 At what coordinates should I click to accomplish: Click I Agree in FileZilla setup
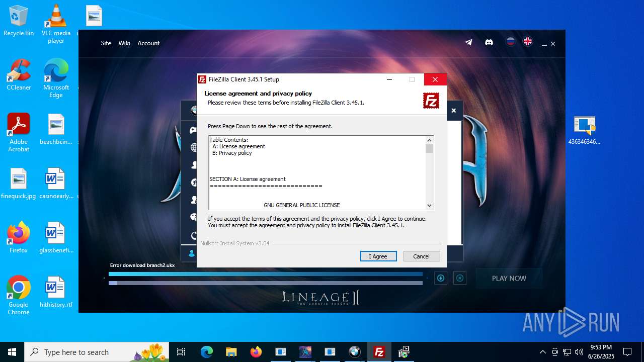(378, 256)
